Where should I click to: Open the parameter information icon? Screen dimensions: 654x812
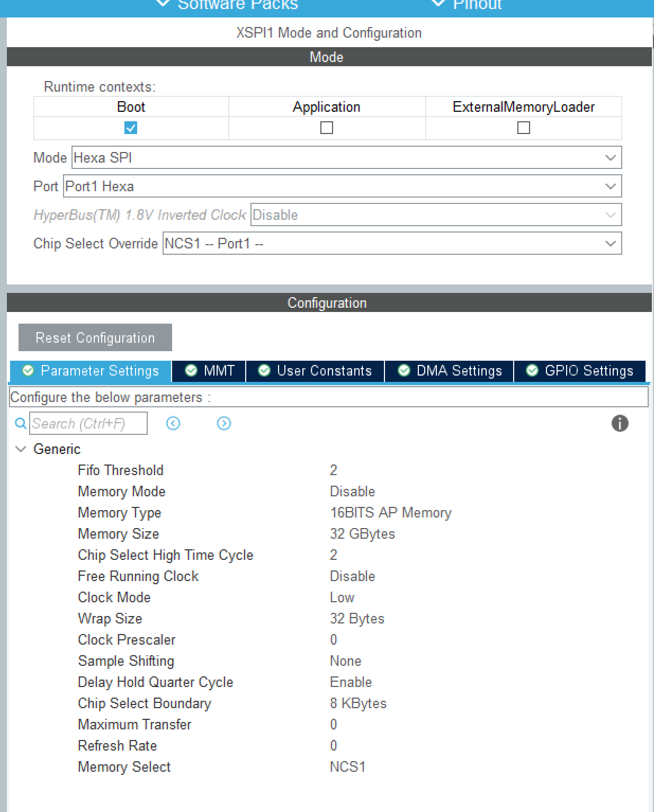click(620, 423)
